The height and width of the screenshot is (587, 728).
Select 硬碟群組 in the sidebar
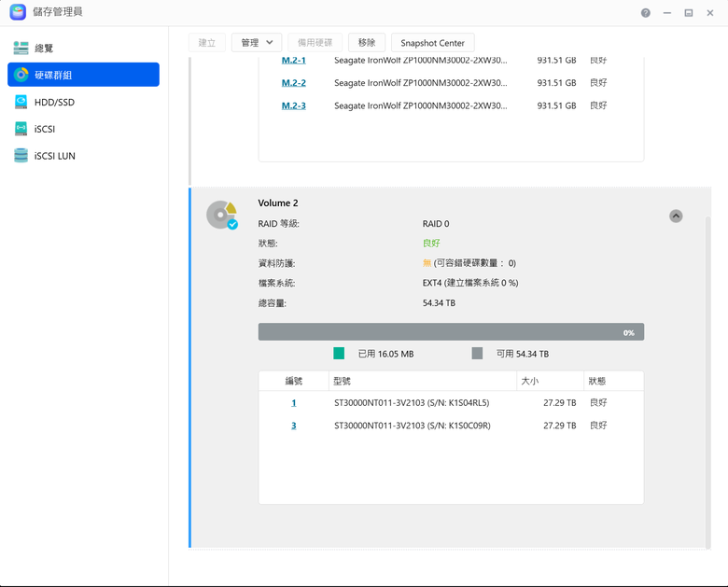tap(84, 75)
